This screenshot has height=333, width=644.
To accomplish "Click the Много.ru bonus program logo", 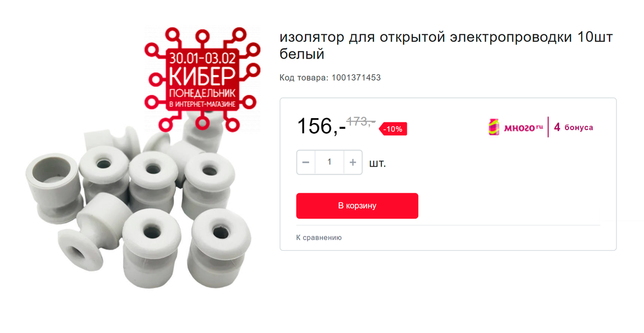I will [515, 127].
